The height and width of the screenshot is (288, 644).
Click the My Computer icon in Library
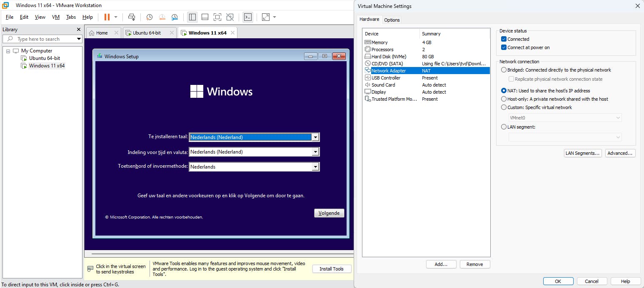(x=16, y=51)
